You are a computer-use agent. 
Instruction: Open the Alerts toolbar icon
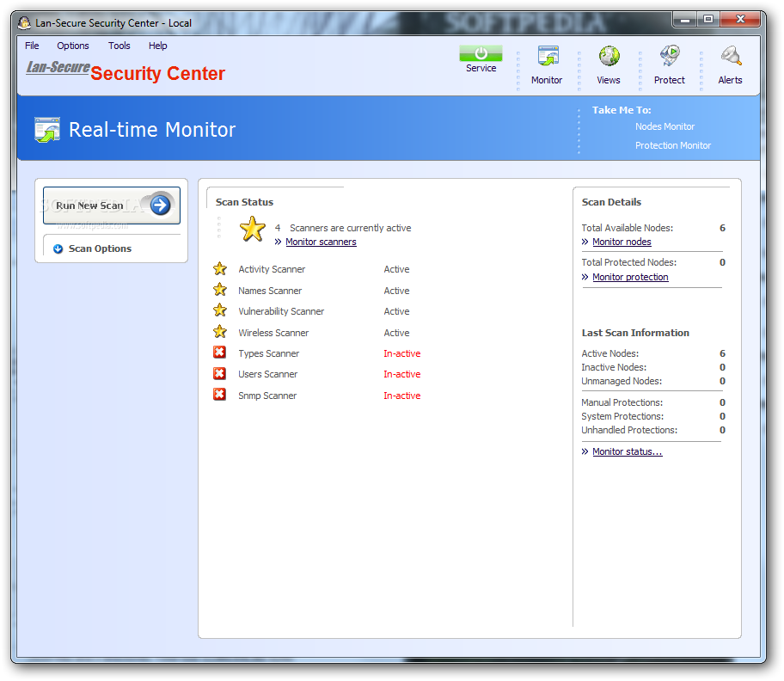point(731,56)
